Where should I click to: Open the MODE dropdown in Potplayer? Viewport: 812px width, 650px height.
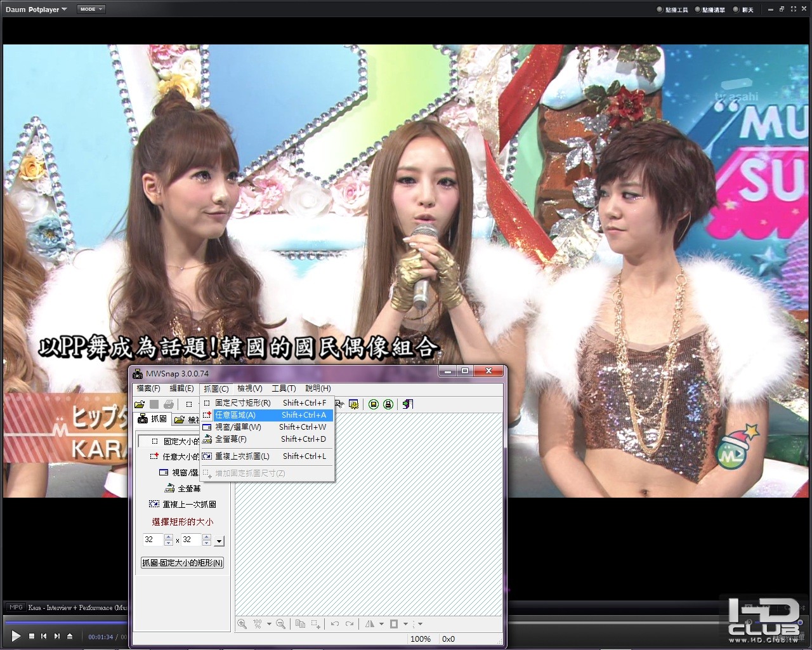(x=91, y=9)
